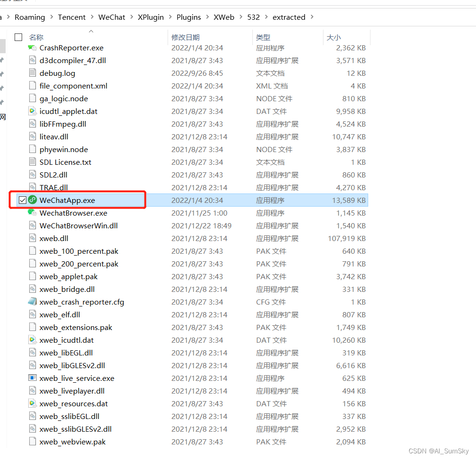Screen dimensions: 476x459
Task: Go to 532 folder in breadcrumb
Action: pyautogui.click(x=253, y=17)
